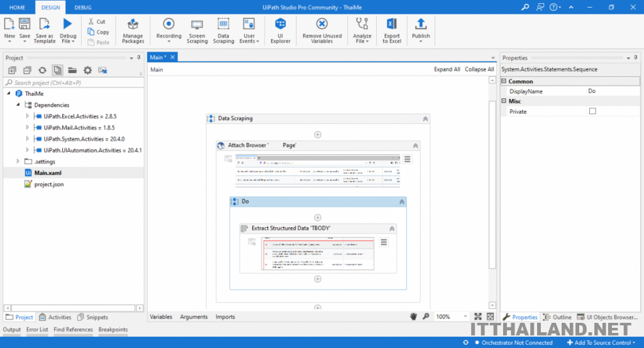The width and height of the screenshot is (644, 348).
Task: Click Remove Unused Variables
Action: click(x=322, y=30)
